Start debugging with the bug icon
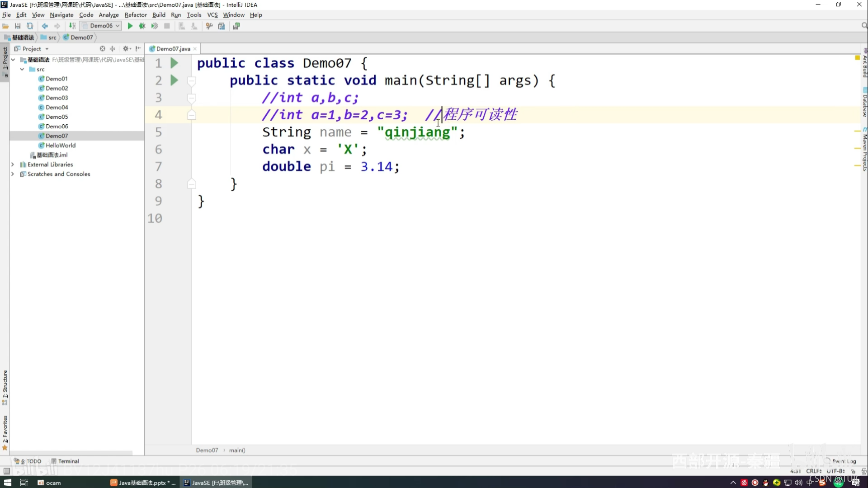This screenshot has width=868, height=488. [x=142, y=26]
